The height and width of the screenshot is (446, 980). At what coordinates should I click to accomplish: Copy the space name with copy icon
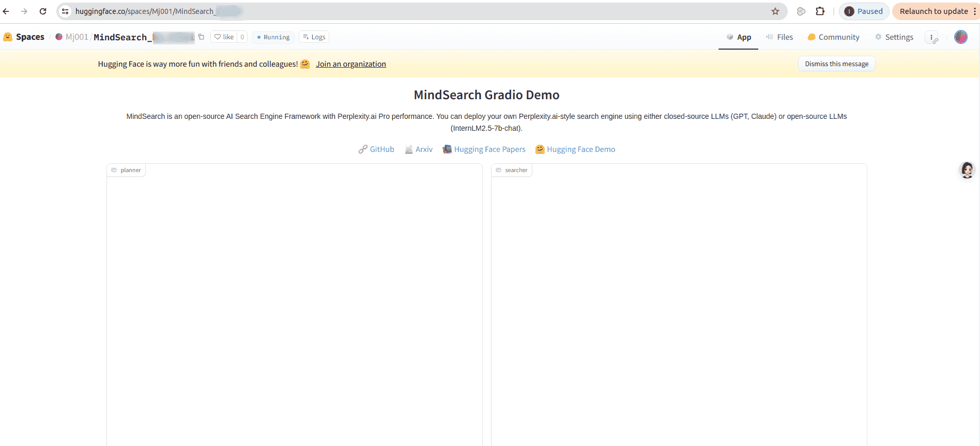pos(201,37)
